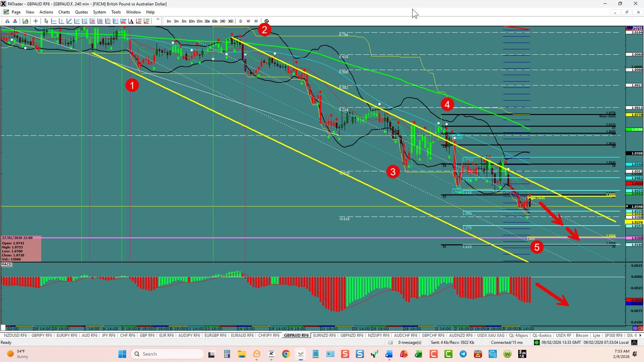The height and width of the screenshot is (362, 644).
Task: Open Calculator from the taskbar
Action: (227, 354)
